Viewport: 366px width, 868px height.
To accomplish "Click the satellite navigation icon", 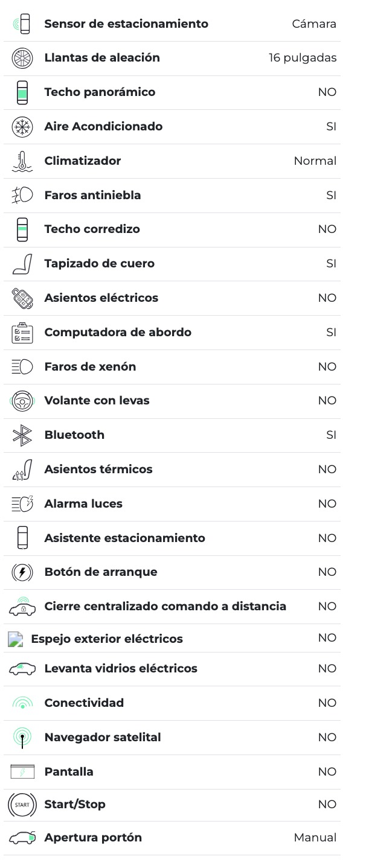I will click(x=22, y=738).
